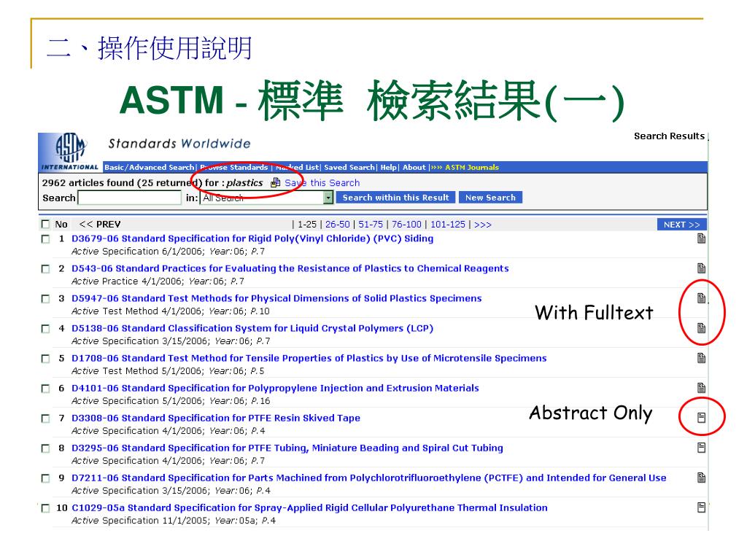Click the >>> more pages link
This screenshot has width=747, height=560.
(x=483, y=225)
